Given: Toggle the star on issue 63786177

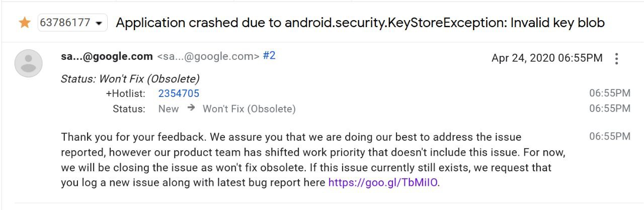Looking at the screenshot, I should pyautogui.click(x=25, y=23).
